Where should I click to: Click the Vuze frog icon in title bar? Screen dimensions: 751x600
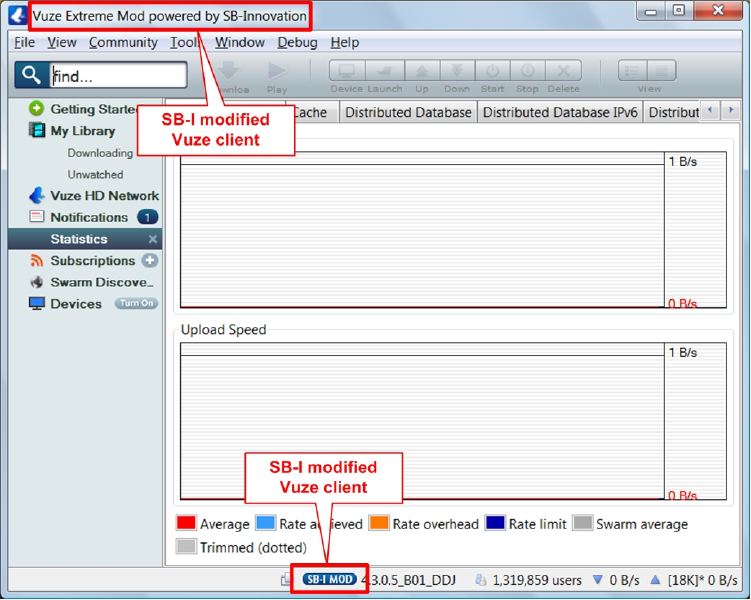18,15
